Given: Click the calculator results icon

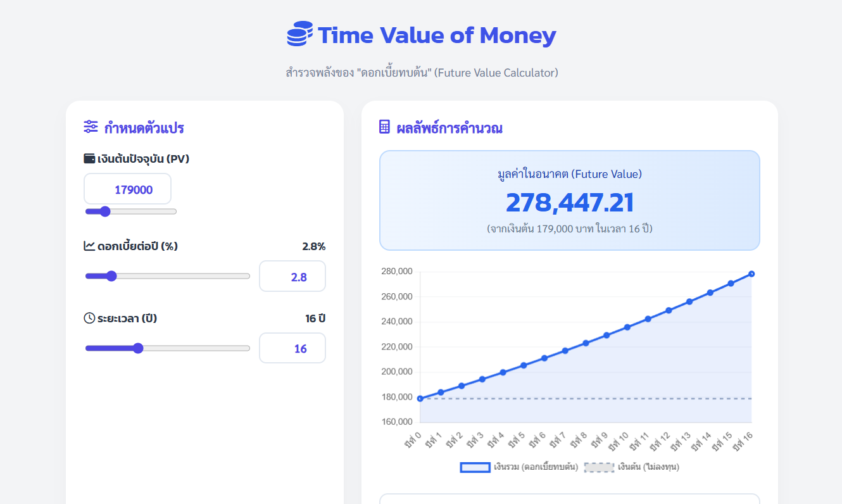Looking at the screenshot, I should (384, 127).
